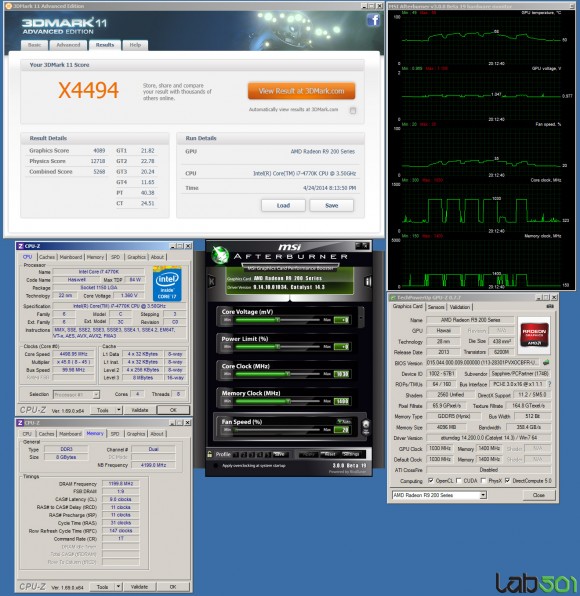Open the Advanced tab in 3DMark 11
This screenshot has width=580, height=596.
pyautogui.click(x=68, y=45)
